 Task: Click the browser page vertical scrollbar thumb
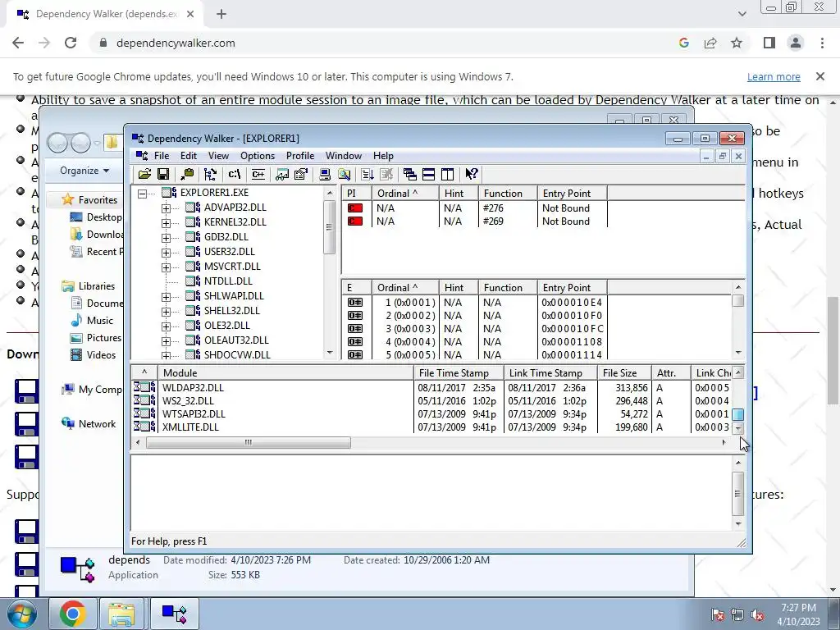coord(833,349)
